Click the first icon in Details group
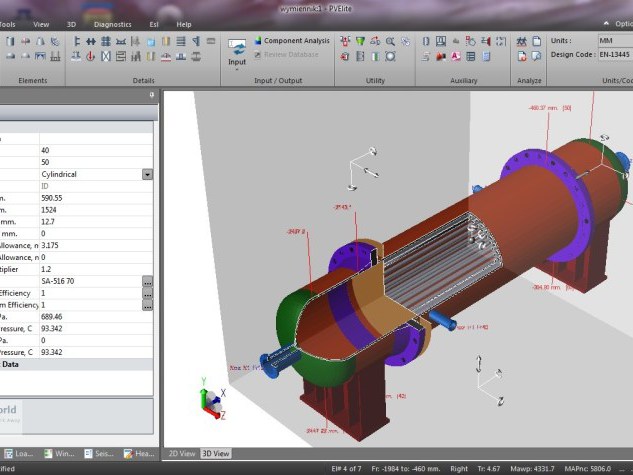The width and height of the screenshot is (633, 475). [x=77, y=42]
